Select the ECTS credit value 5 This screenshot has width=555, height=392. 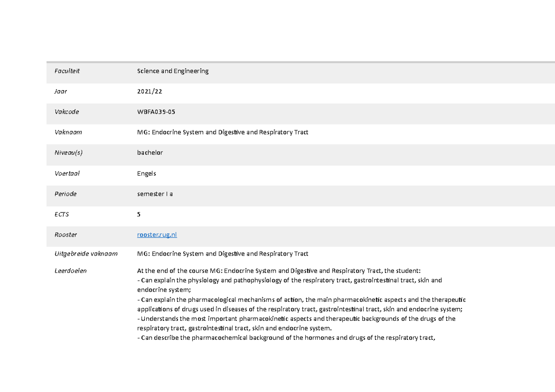(x=139, y=214)
